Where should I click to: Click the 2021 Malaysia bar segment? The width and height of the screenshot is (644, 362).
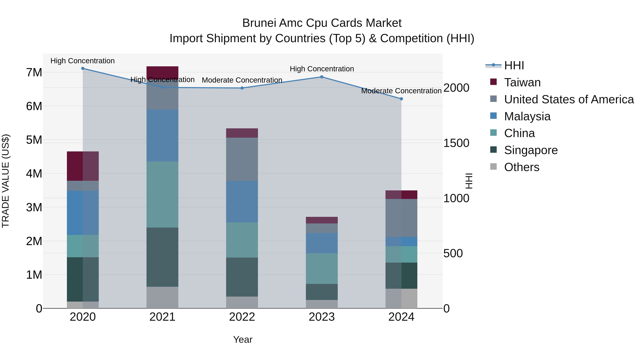click(162, 135)
